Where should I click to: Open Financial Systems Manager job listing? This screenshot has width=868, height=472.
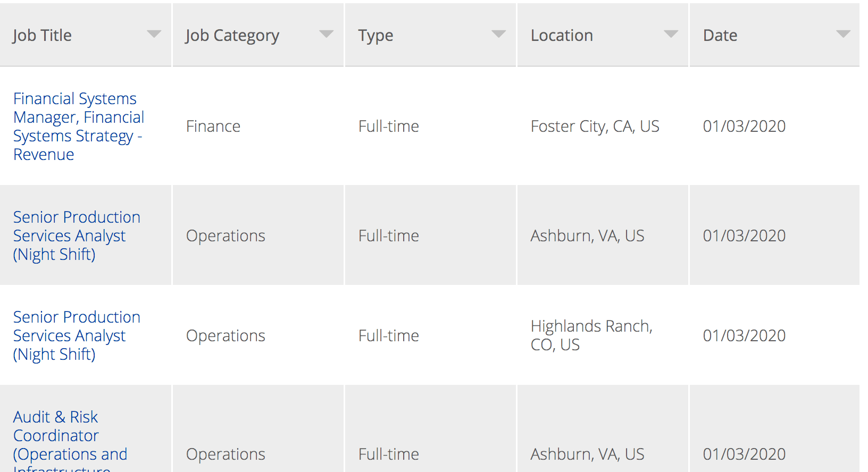click(79, 127)
